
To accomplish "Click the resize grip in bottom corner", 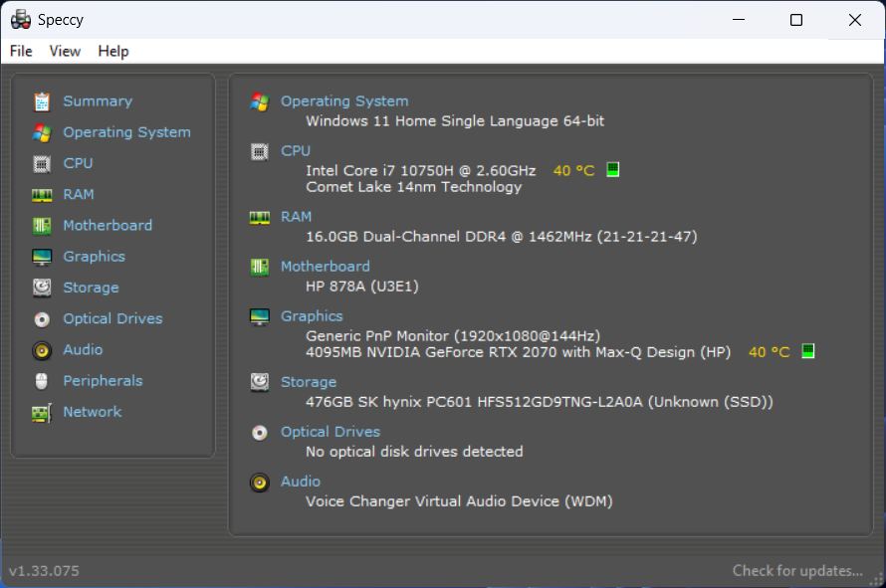I will point(877,579).
